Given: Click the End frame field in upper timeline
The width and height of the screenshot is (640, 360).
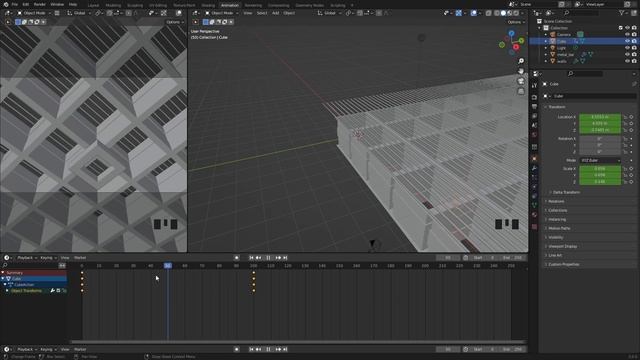Looking at the screenshot, I should tap(513, 258).
